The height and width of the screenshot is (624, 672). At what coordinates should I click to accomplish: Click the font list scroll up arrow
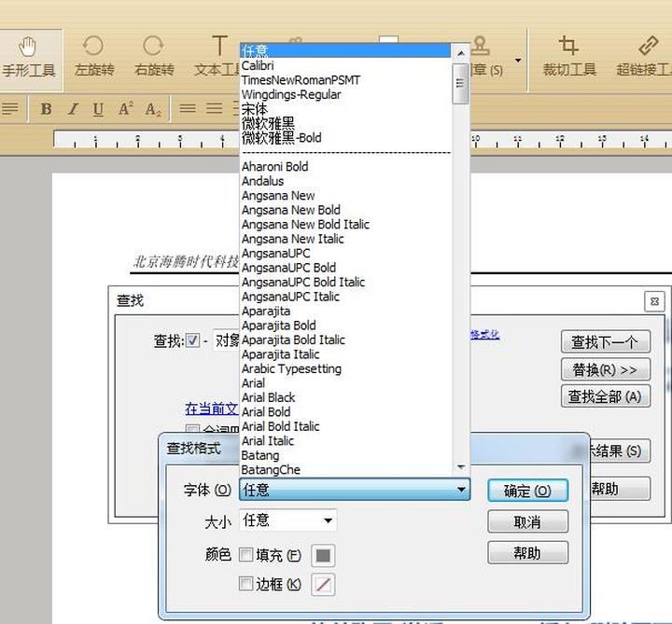click(461, 53)
